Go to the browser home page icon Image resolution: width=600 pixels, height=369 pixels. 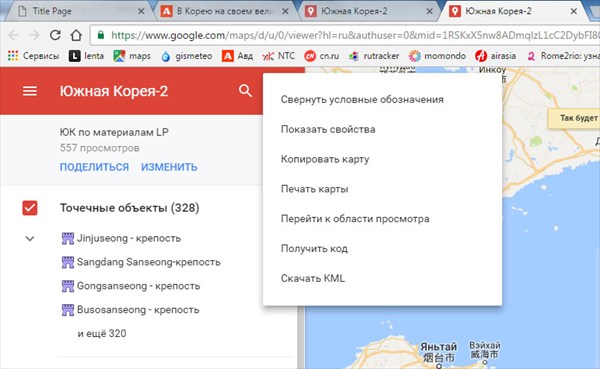[76, 35]
